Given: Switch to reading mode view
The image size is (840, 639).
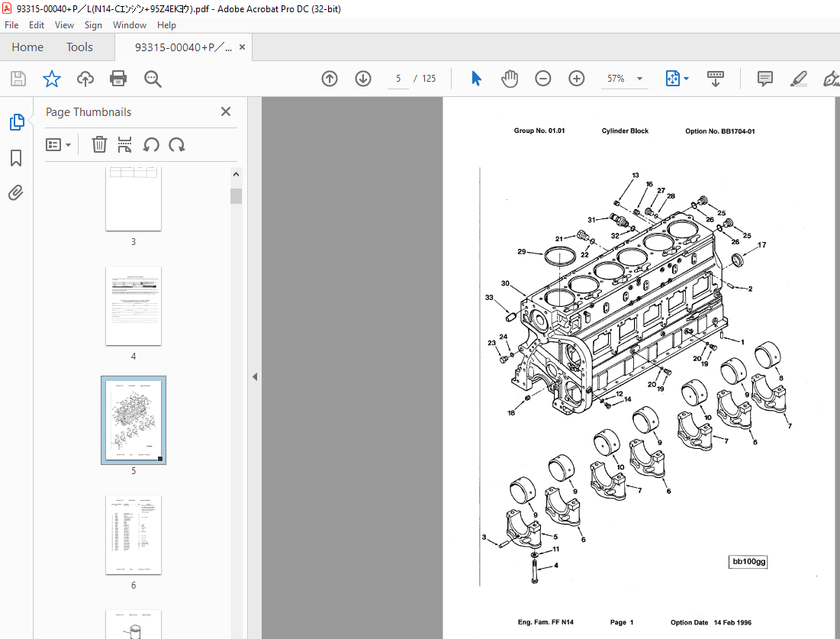Looking at the screenshot, I should (x=715, y=79).
